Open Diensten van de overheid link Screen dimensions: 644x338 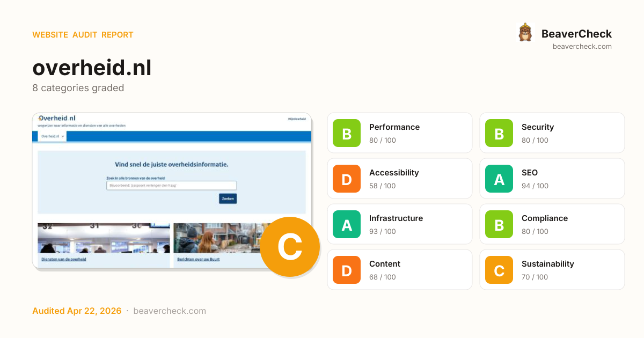pyautogui.click(x=64, y=259)
